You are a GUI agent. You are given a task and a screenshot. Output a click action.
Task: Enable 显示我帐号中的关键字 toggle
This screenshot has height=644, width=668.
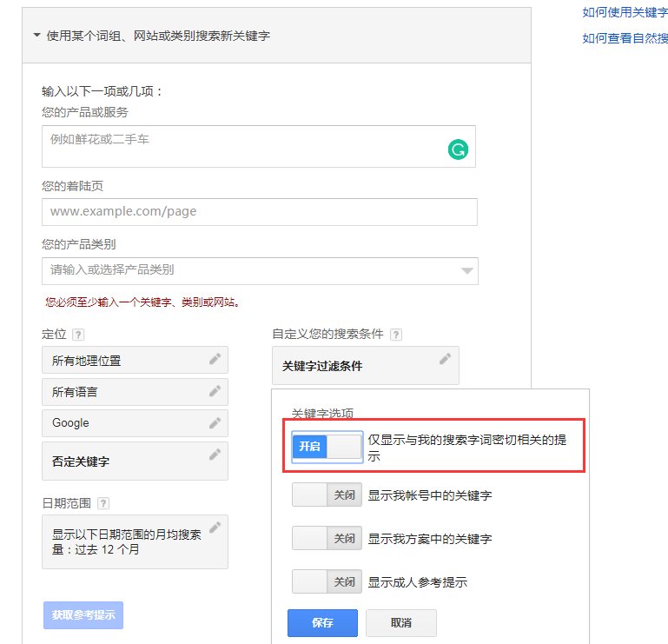[327, 495]
